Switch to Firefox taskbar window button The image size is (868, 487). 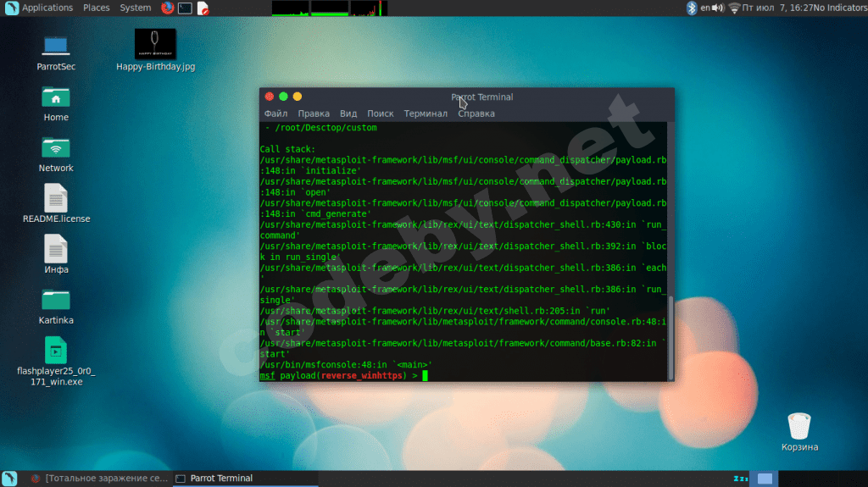98,479
